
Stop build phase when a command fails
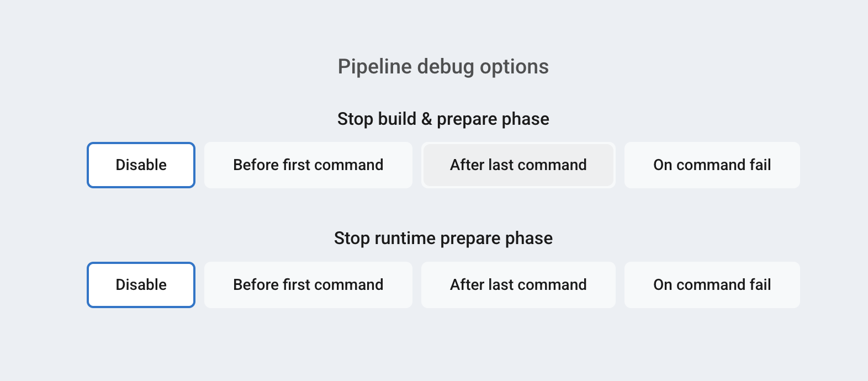pyautogui.click(x=712, y=165)
